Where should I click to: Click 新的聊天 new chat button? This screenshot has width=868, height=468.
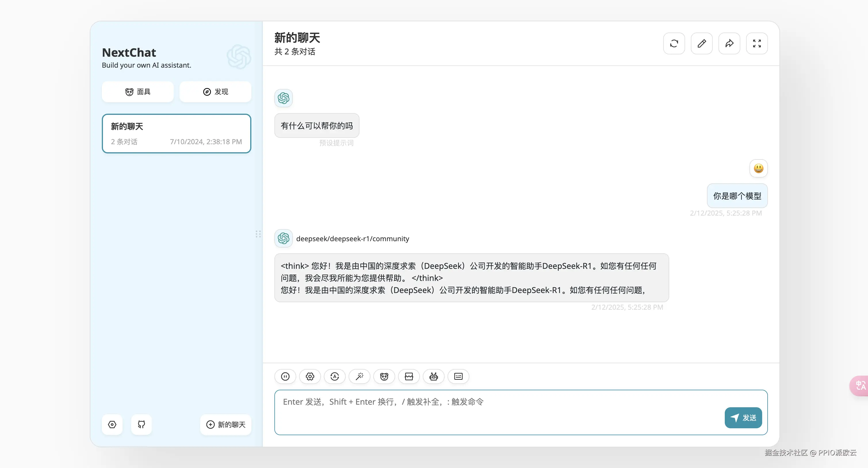(226, 425)
